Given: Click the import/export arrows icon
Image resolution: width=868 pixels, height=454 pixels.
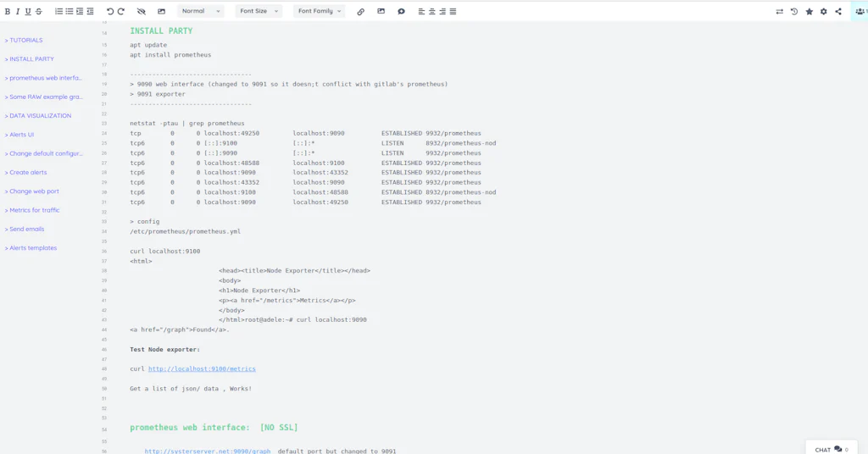Looking at the screenshot, I should 780,11.
